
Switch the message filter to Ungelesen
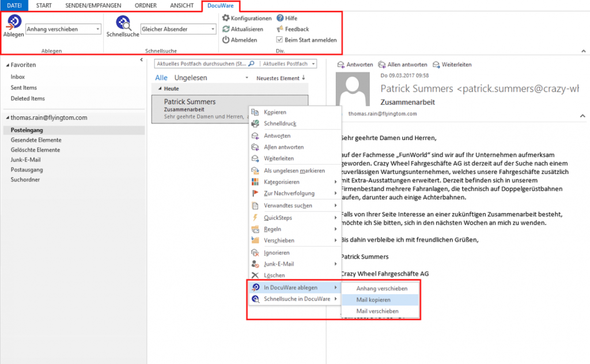tap(190, 77)
